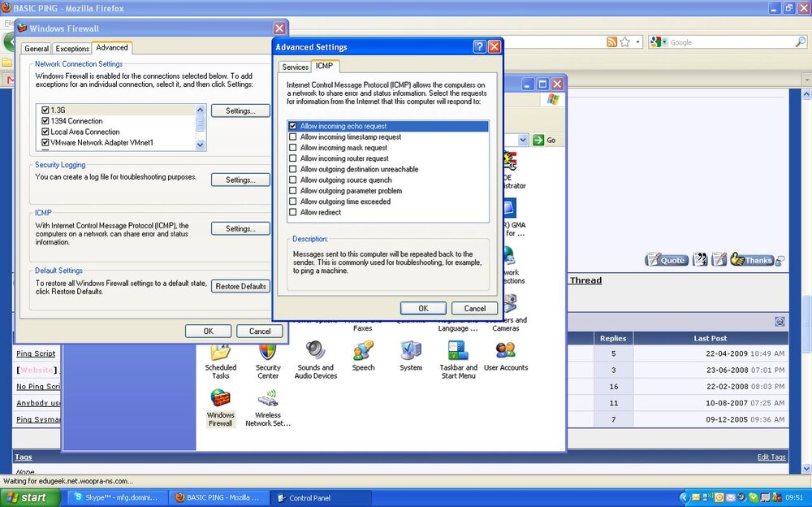Open the Ping Script thread link
Screen dimensions: 812x507
point(36,353)
